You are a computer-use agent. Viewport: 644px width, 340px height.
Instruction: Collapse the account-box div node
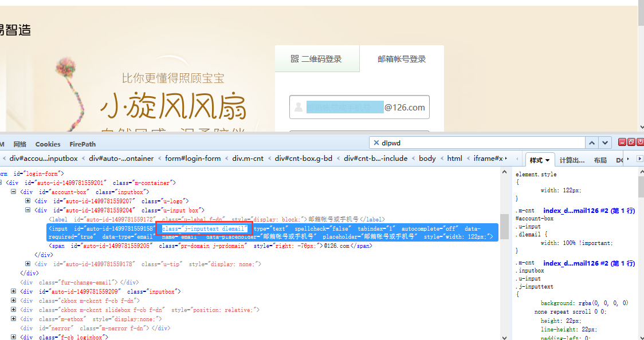click(x=13, y=192)
